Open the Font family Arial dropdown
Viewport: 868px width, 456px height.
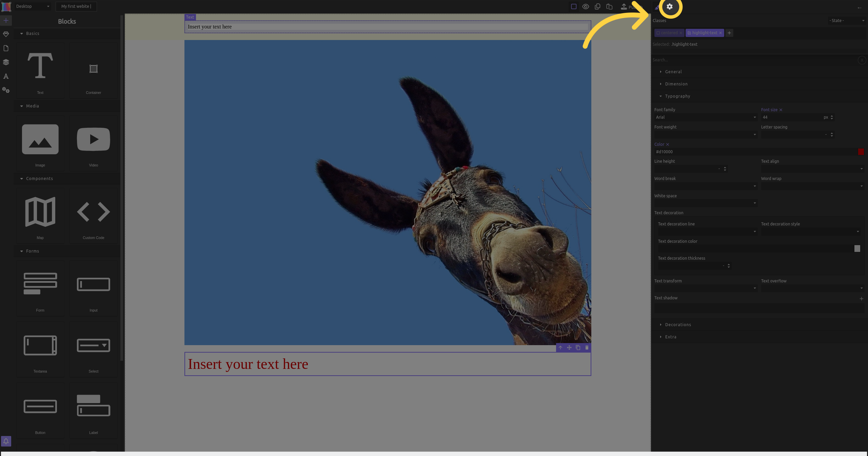[x=706, y=117]
